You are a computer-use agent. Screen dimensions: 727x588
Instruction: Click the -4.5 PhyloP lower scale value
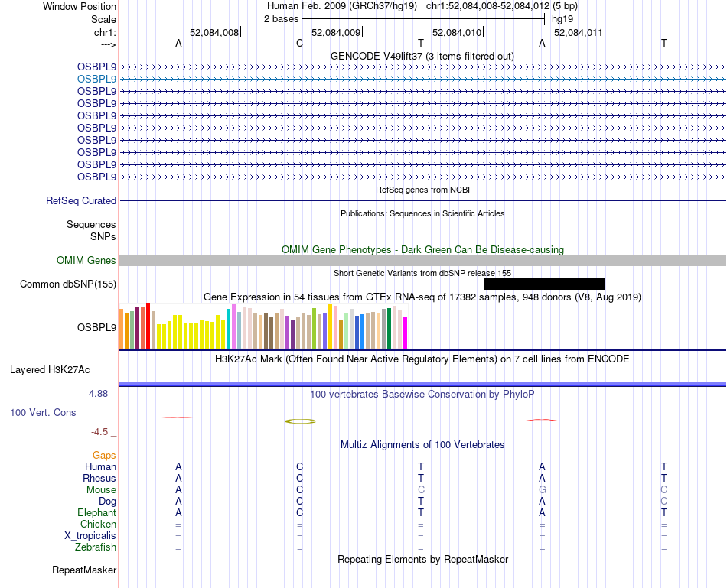(x=99, y=432)
